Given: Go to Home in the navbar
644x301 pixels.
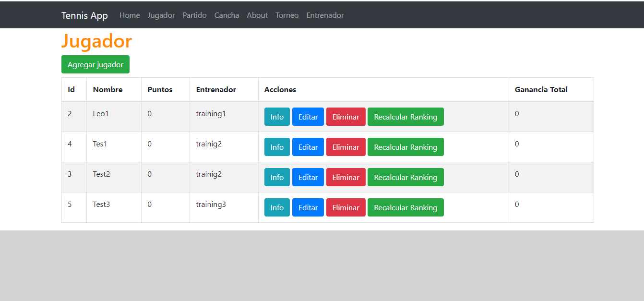Looking at the screenshot, I should pos(130,15).
